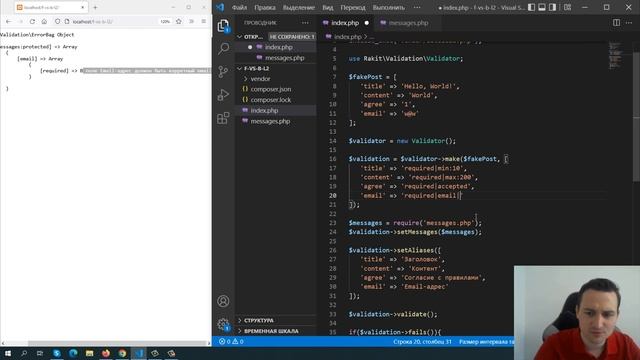Show errors and warnings in status bar
Image resolution: width=640 pixels, height=360 pixels.
231,342
